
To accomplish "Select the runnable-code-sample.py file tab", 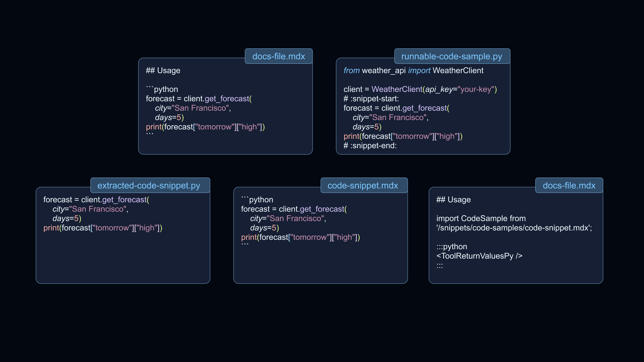I will (452, 56).
